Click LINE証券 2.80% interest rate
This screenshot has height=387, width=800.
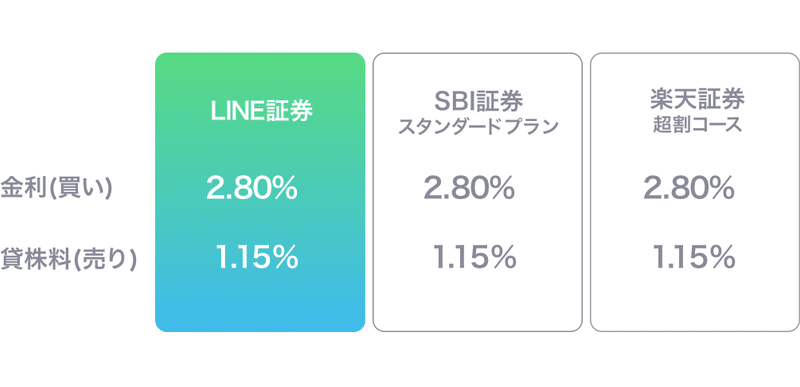[x=252, y=189]
